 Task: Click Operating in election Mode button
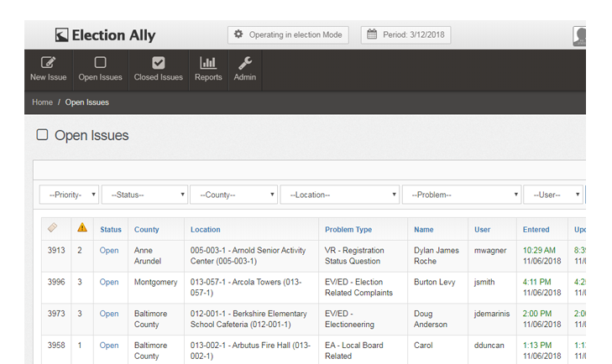288,34
